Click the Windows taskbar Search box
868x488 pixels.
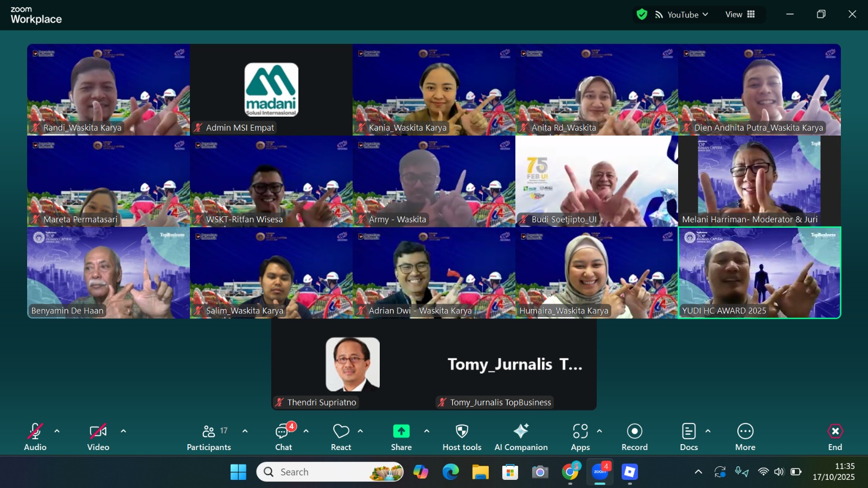point(330,472)
